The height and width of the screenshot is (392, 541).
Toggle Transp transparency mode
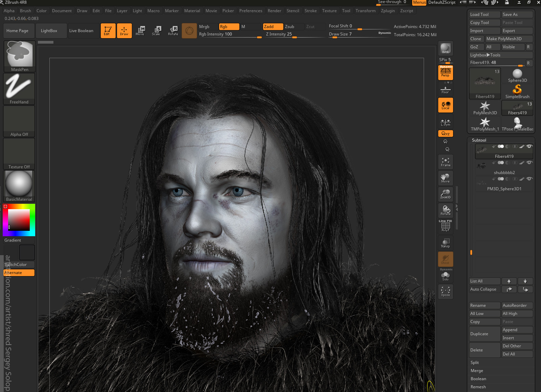(446, 243)
